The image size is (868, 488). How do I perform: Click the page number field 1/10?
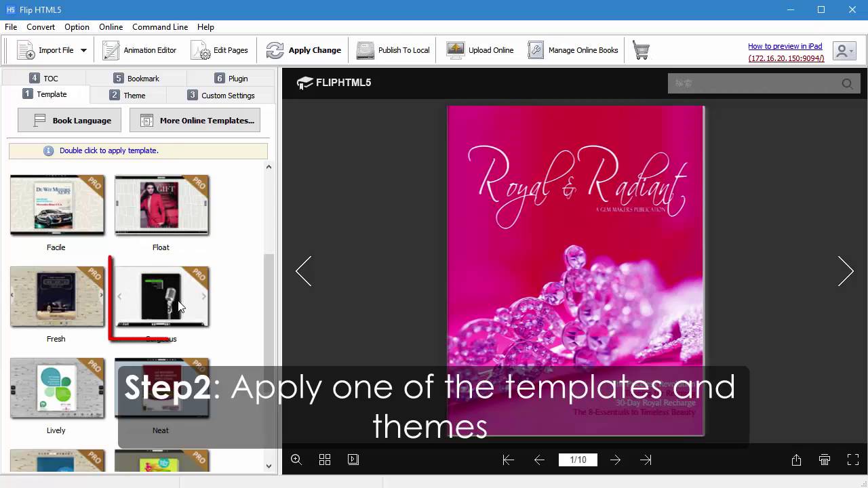click(578, 460)
